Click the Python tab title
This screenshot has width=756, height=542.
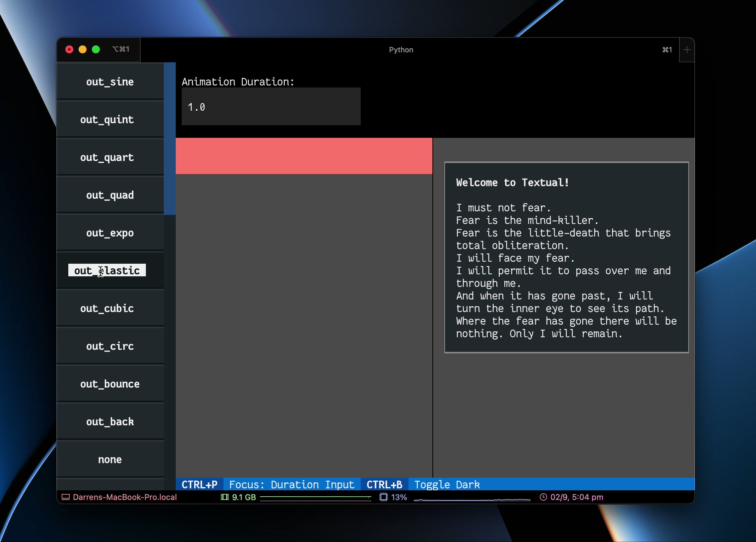401,50
